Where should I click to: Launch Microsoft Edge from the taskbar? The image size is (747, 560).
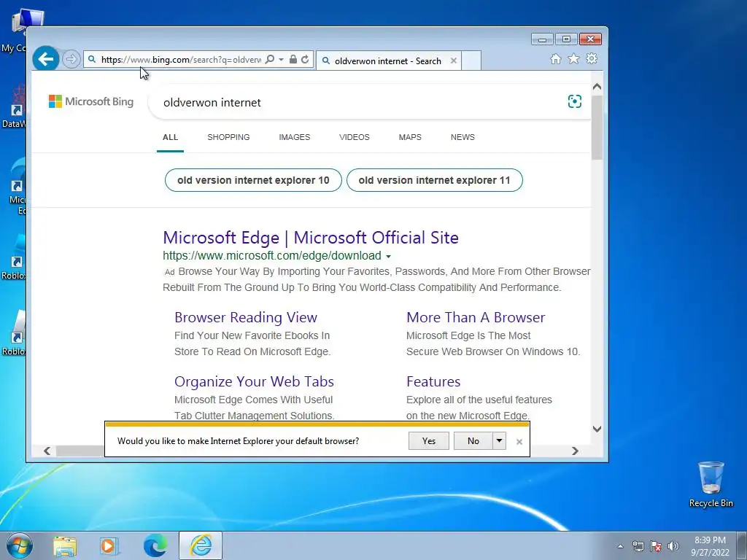155,545
